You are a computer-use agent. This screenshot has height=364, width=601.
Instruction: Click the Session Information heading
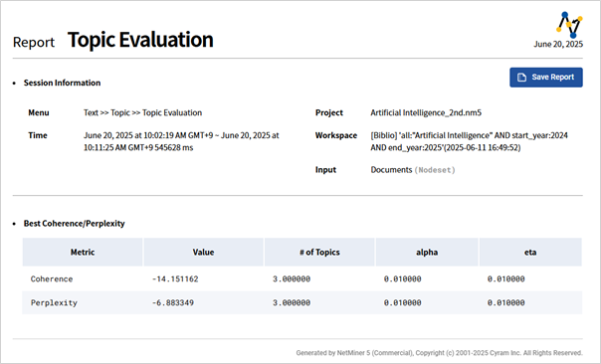click(62, 83)
